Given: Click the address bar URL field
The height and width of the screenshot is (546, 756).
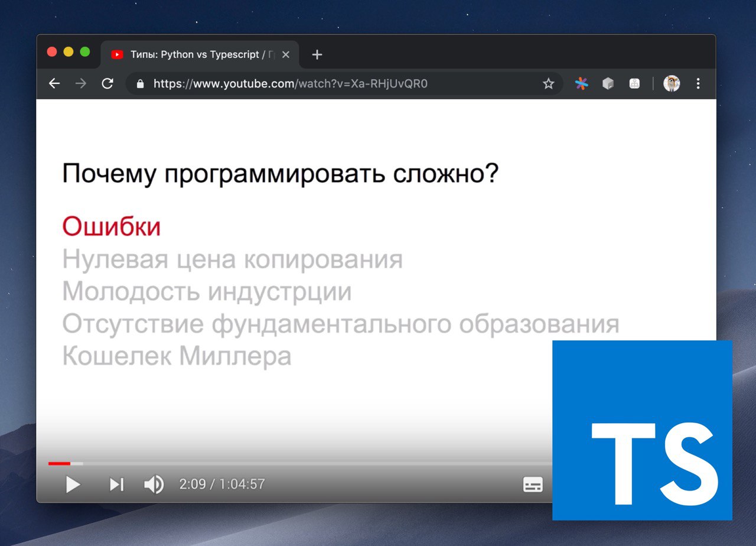Looking at the screenshot, I should click(x=344, y=84).
